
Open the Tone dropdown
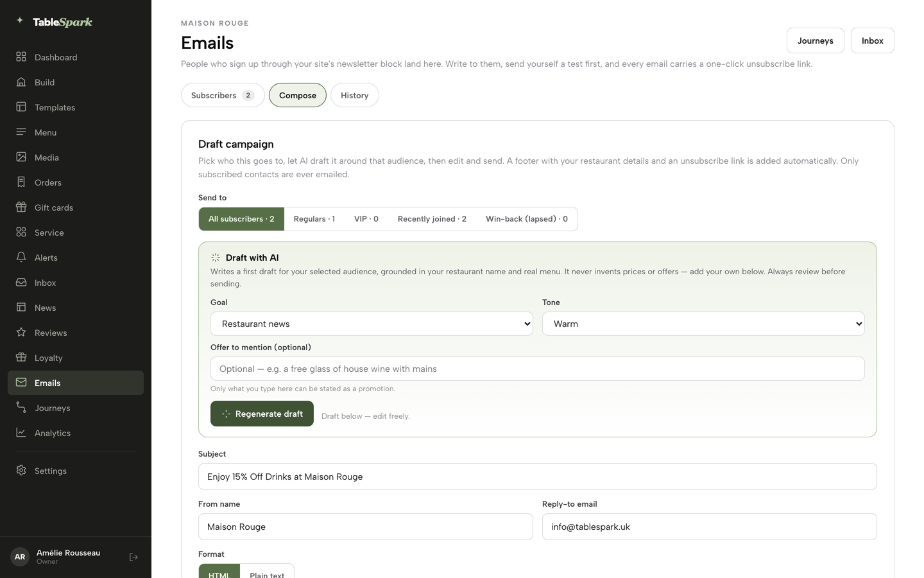[x=703, y=324]
